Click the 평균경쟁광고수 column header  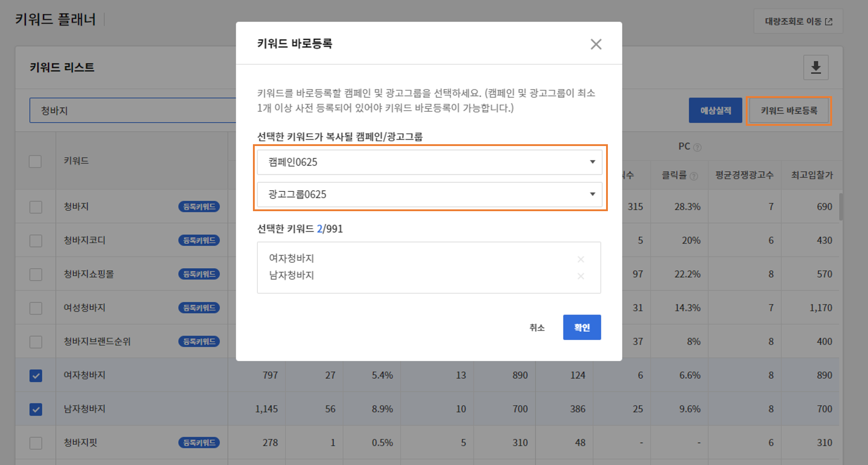pos(744,175)
